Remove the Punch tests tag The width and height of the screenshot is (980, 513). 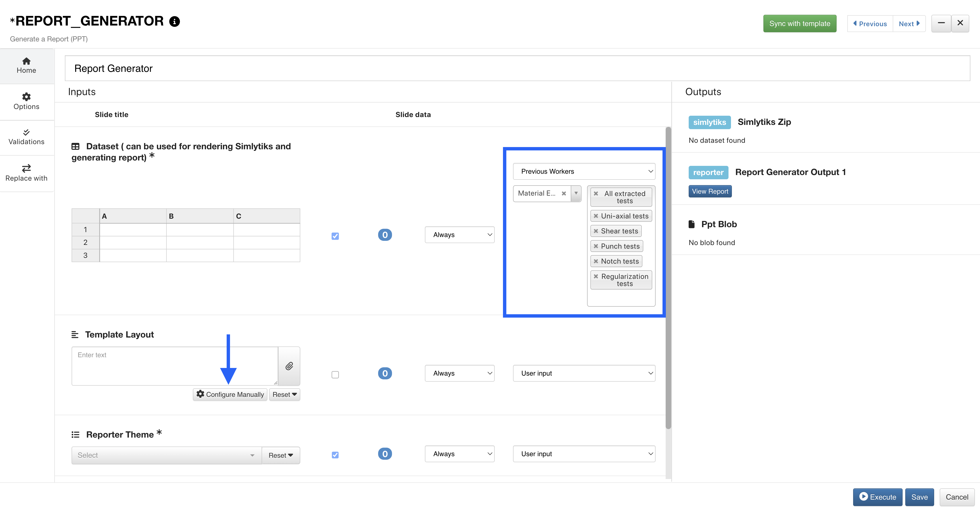(x=596, y=246)
